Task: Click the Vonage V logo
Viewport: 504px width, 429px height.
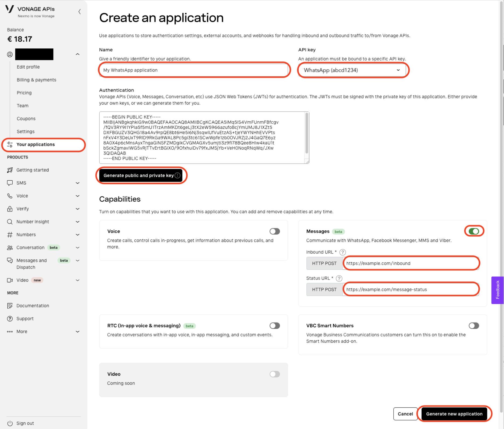Action: point(9,9)
